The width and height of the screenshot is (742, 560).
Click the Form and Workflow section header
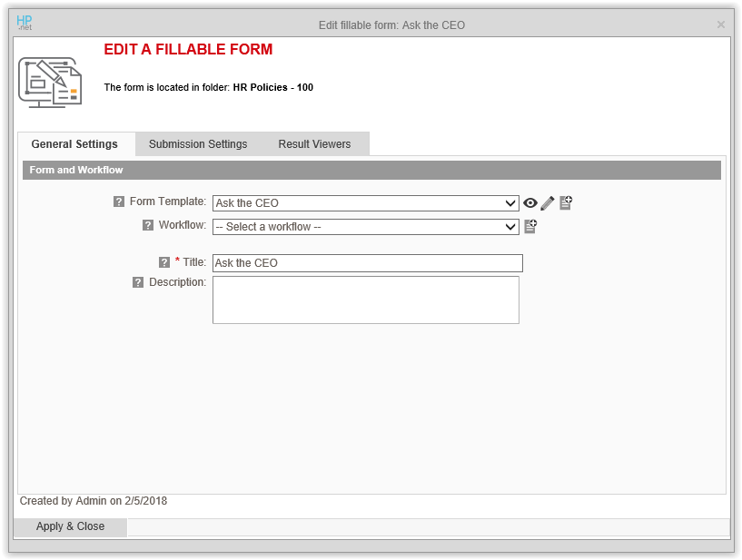point(371,170)
